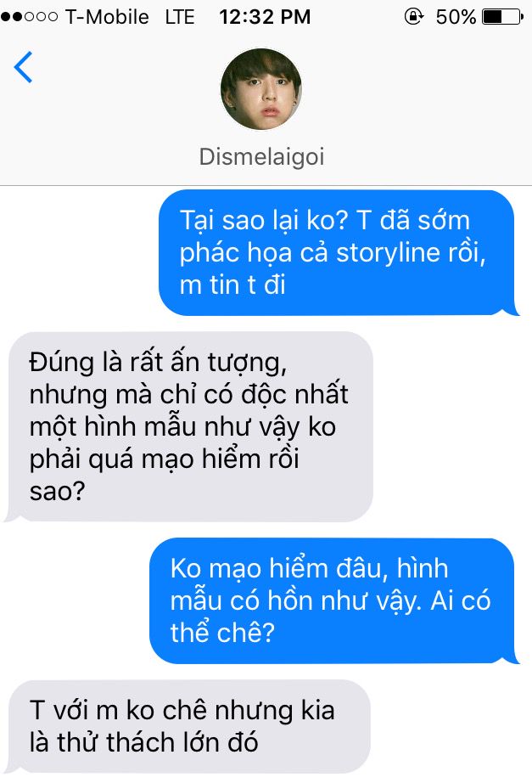
Task: Tap the blue back chevron
Action: click(23, 67)
